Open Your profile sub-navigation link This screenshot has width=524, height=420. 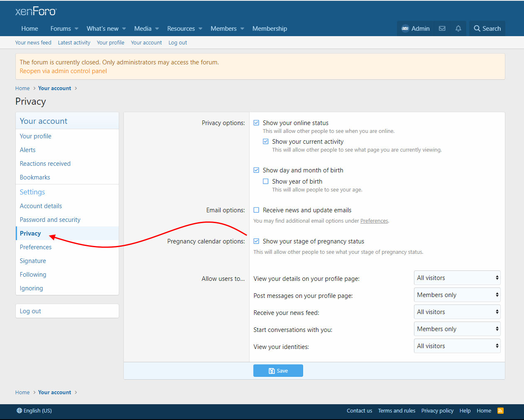(110, 43)
